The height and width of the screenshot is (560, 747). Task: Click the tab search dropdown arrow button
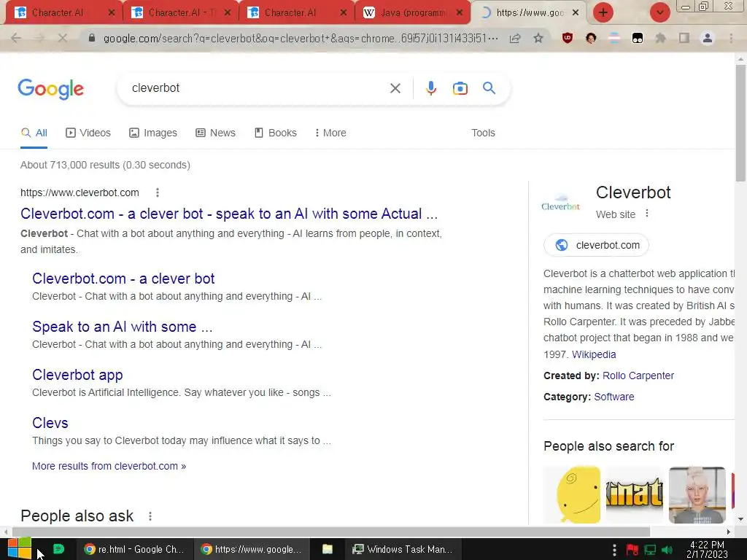pyautogui.click(x=659, y=12)
